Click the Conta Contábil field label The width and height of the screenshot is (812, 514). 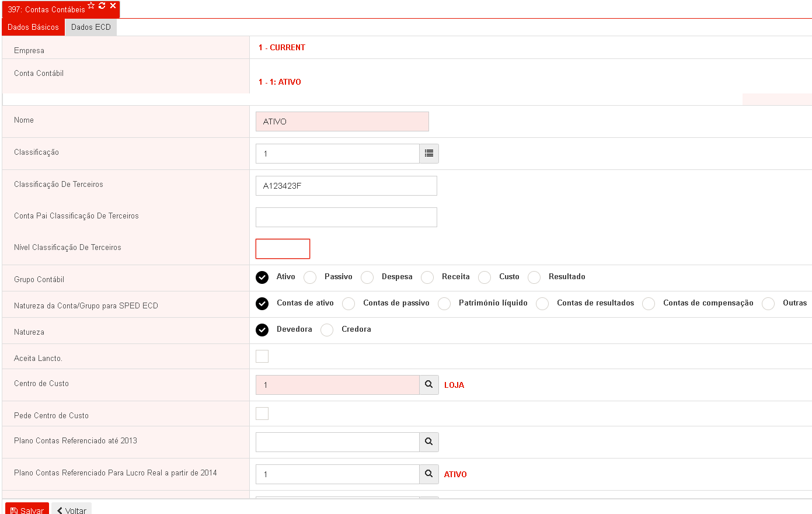(39, 73)
